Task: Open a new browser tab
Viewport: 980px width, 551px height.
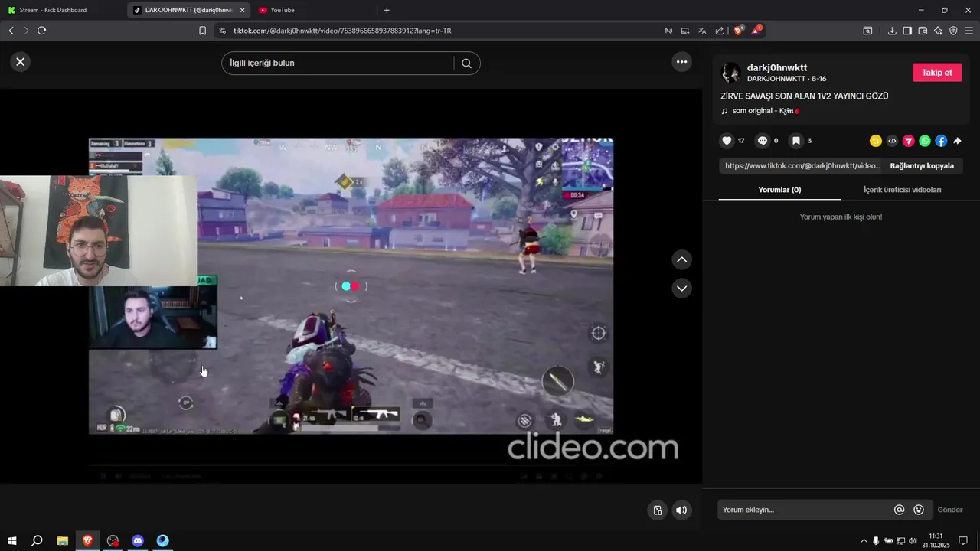Action: click(x=387, y=10)
